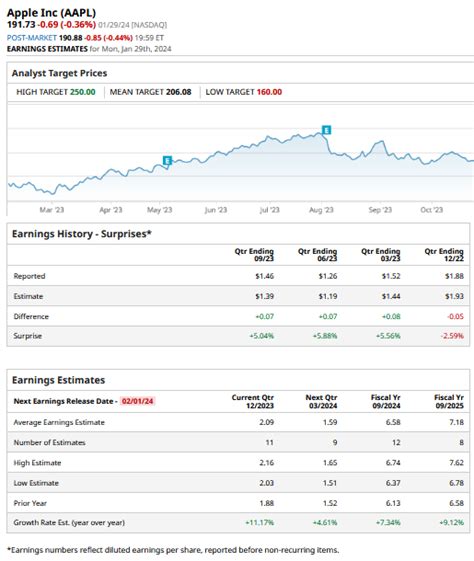474x561 pixels.
Task: Select the last price 191.73
Action: click(21, 25)
